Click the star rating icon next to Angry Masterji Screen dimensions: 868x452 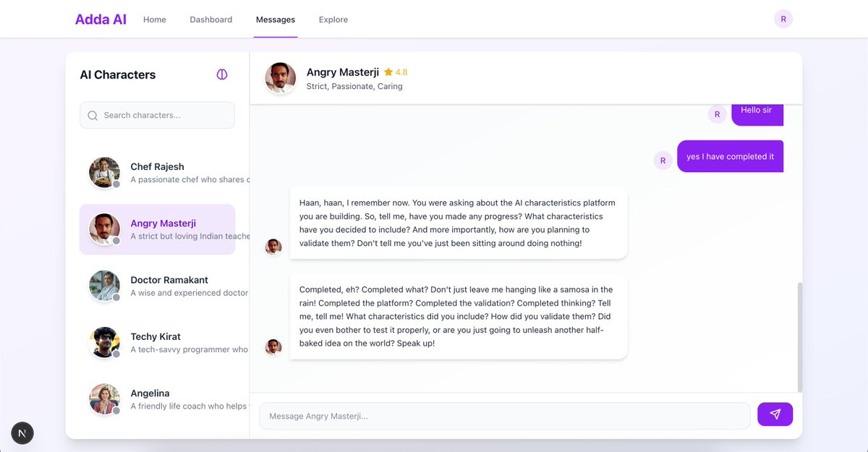point(388,72)
